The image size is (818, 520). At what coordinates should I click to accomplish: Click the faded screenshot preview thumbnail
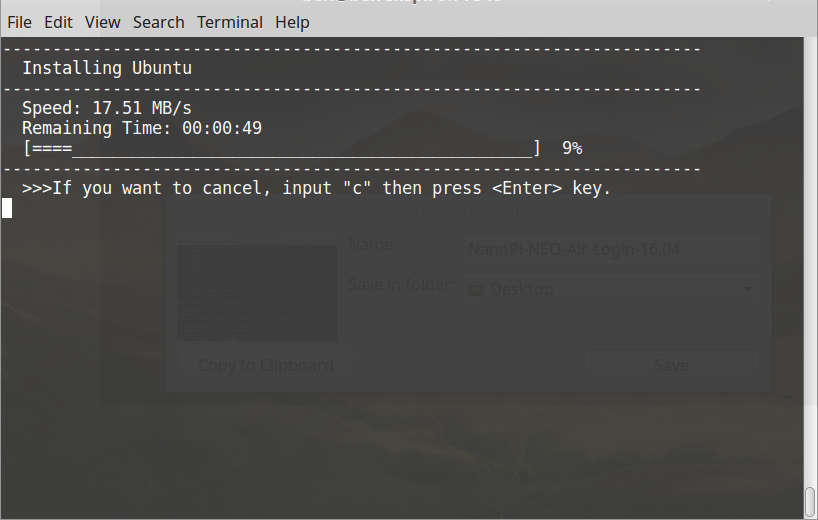coord(257,292)
